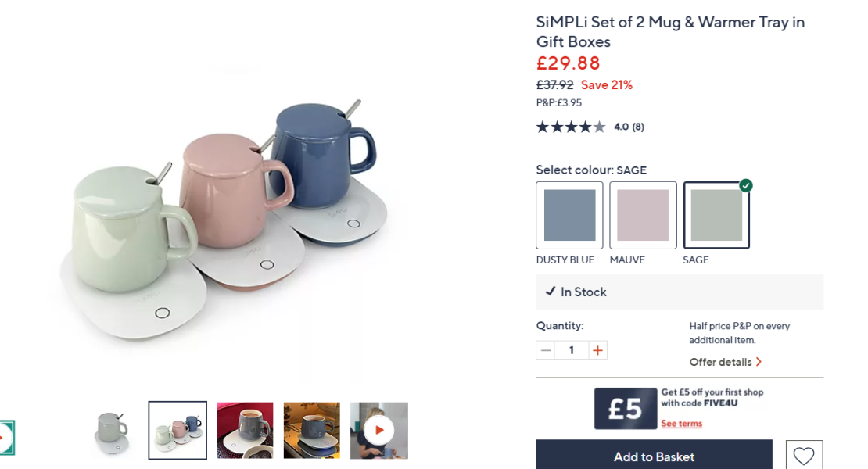Add product to wishlist with heart icon

(804, 455)
